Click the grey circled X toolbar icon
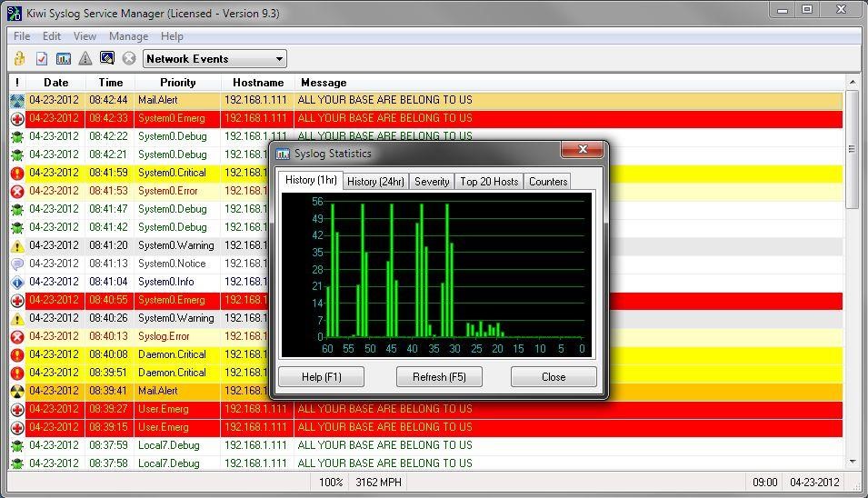 point(129,59)
